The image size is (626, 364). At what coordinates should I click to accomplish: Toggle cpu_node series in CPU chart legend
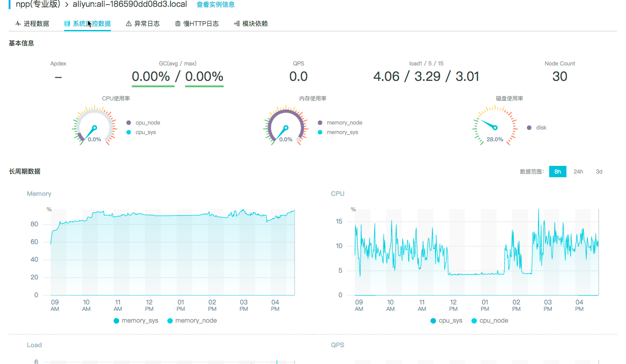coord(489,321)
